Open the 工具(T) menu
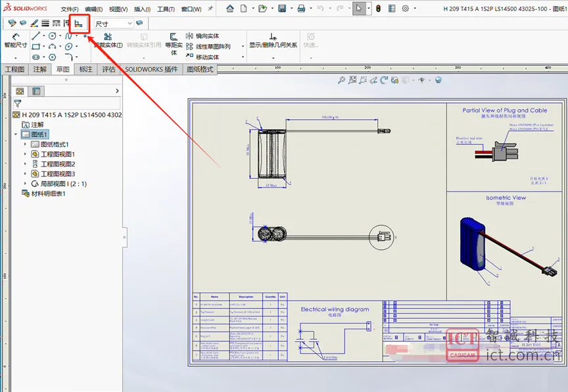The width and height of the screenshot is (568, 392). tap(166, 9)
